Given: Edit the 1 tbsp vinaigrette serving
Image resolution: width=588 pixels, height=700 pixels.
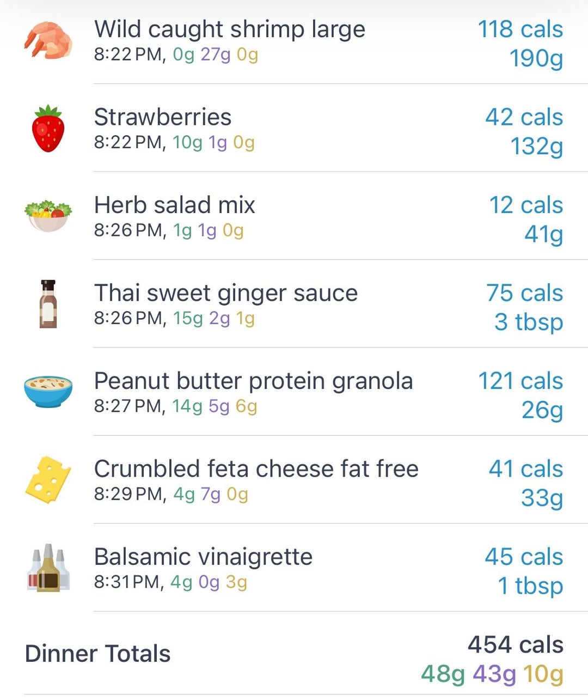Looking at the screenshot, I should 530,586.
